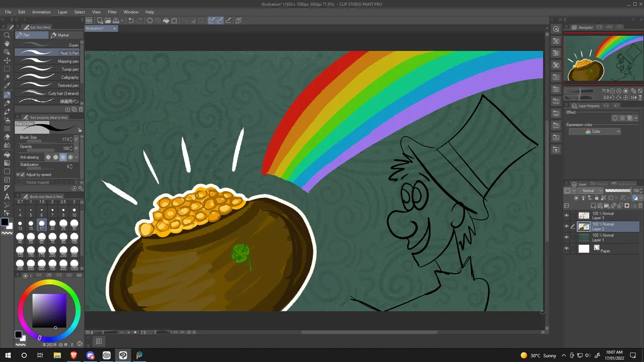This screenshot has height=362, width=644.
Task: Select the Zoom magnifier tool
Action: 7,35
